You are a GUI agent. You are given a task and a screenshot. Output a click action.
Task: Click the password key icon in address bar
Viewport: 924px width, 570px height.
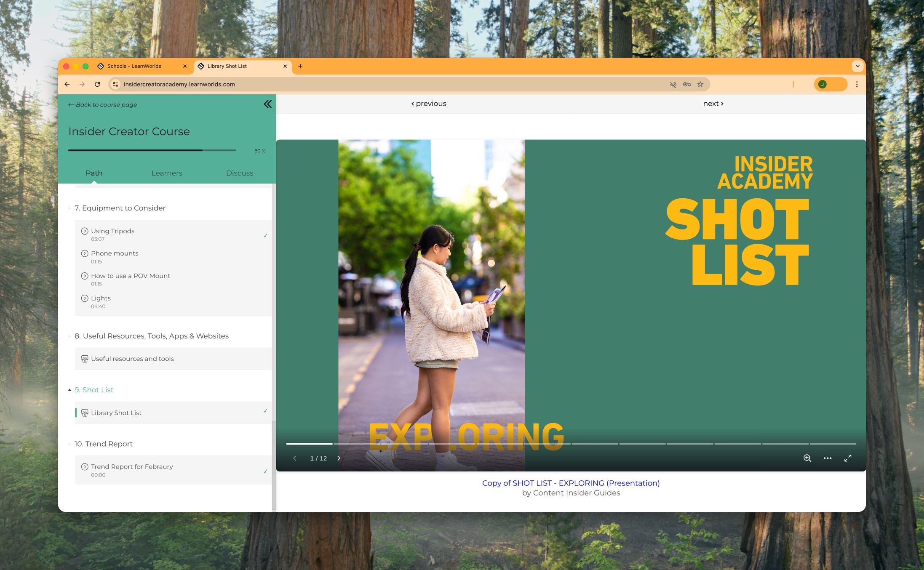pos(686,84)
